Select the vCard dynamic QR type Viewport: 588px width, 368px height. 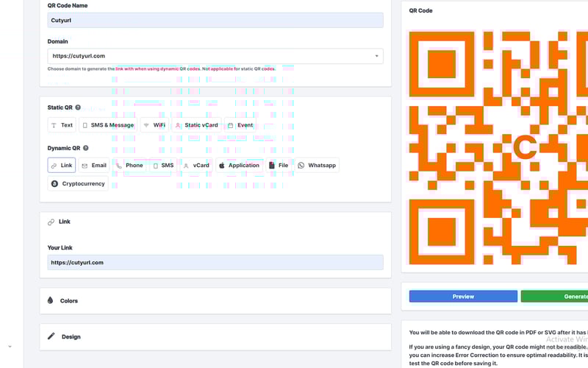click(196, 165)
